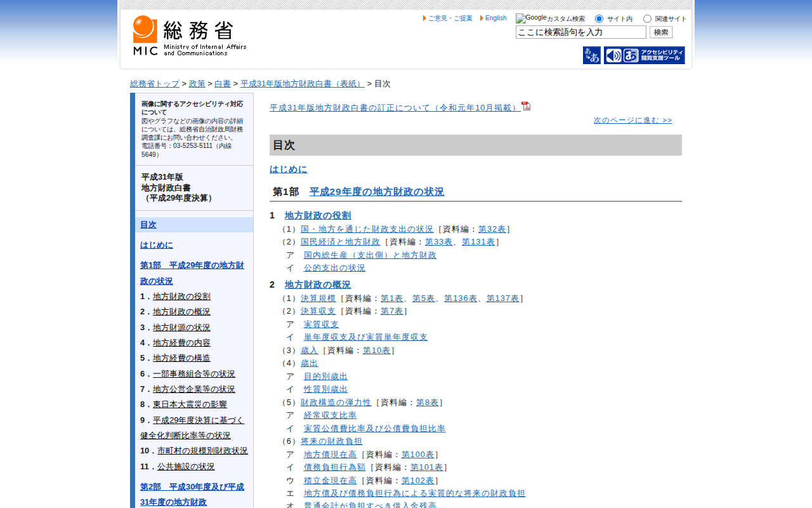Open the furigana reading aid icon

pyautogui.click(x=591, y=55)
